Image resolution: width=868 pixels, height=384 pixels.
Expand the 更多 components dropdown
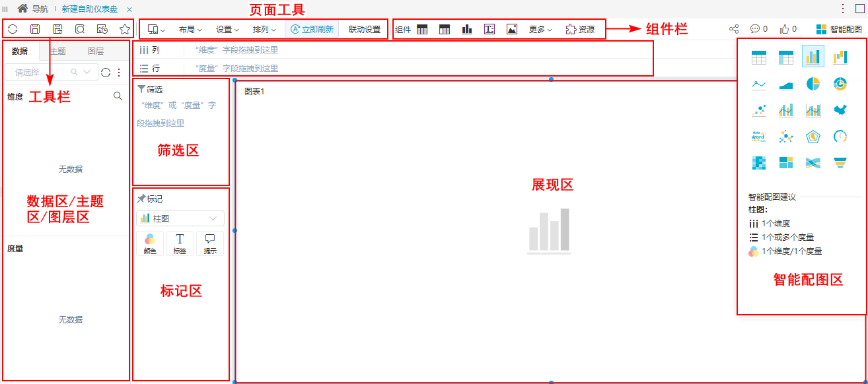(x=540, y=30)
